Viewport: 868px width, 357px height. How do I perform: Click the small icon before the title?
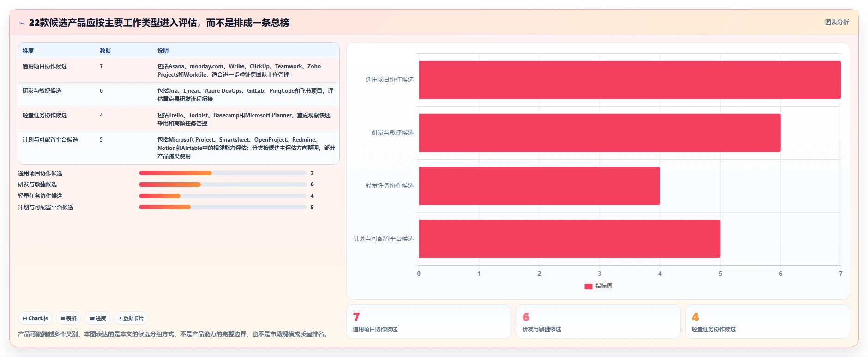tap(22, 23)
